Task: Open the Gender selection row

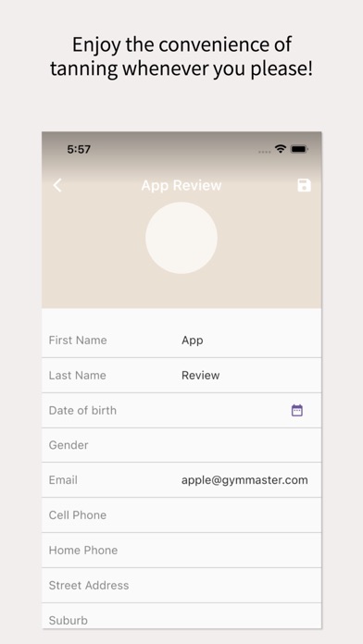Action: point(181,445)
